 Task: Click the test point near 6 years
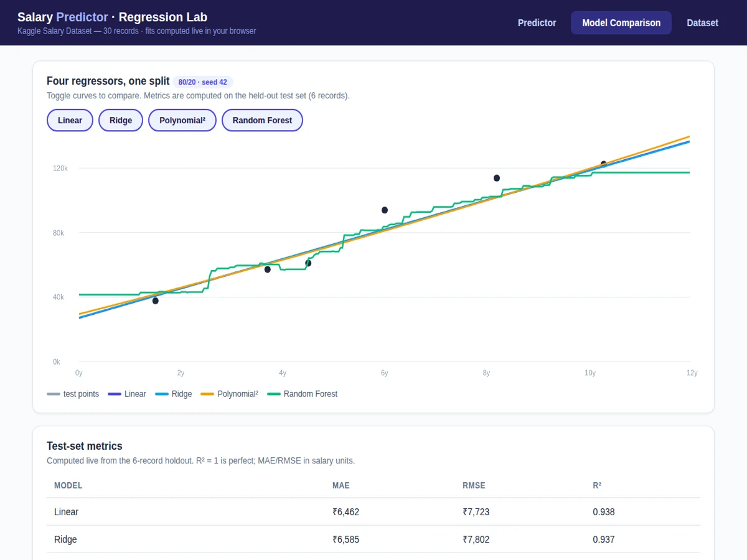pos(385,210)
